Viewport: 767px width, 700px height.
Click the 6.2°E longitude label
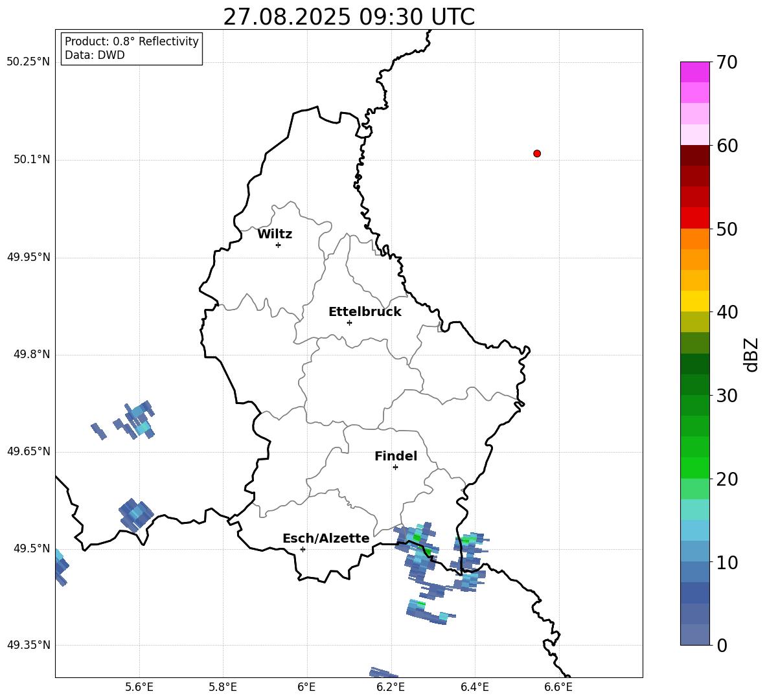[391, 687]
